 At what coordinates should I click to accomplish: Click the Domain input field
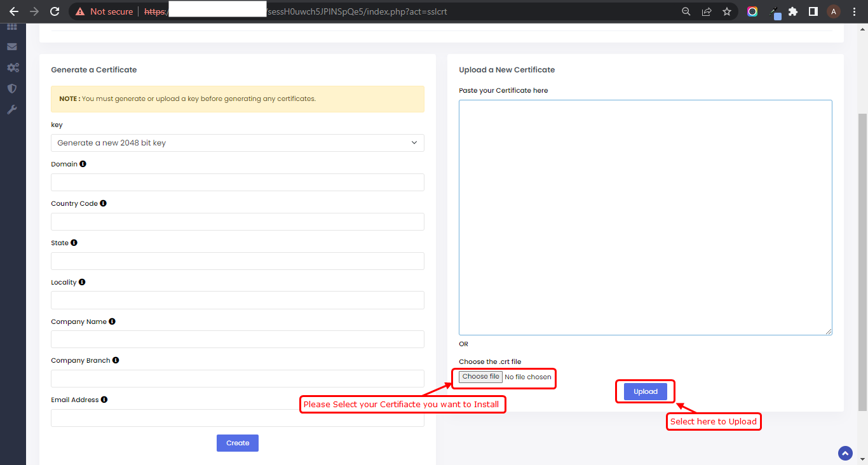237,182
